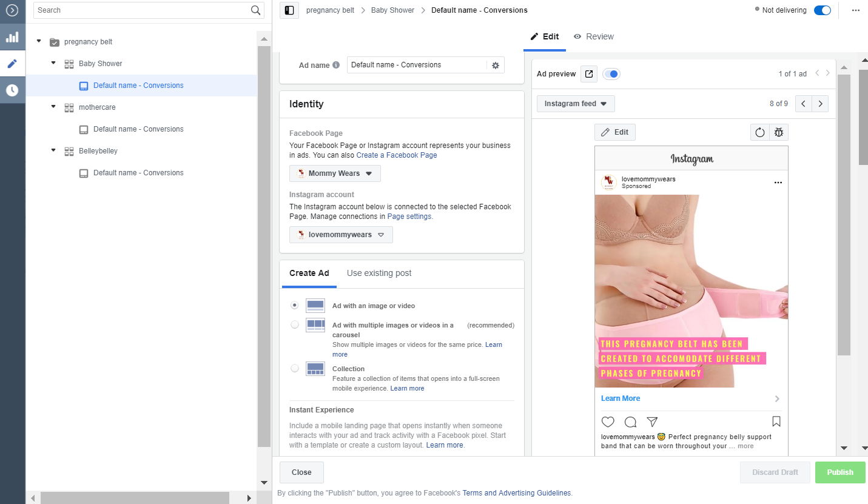Select the Use existing post tab
Image resolution: width=868 pixels, height=504 pixels.
[x=379, y=274]
